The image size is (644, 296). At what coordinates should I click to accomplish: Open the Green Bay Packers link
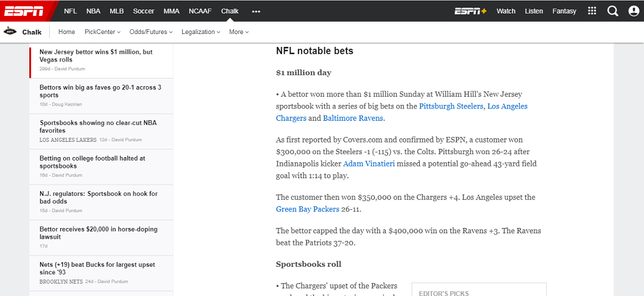point(307,209)
